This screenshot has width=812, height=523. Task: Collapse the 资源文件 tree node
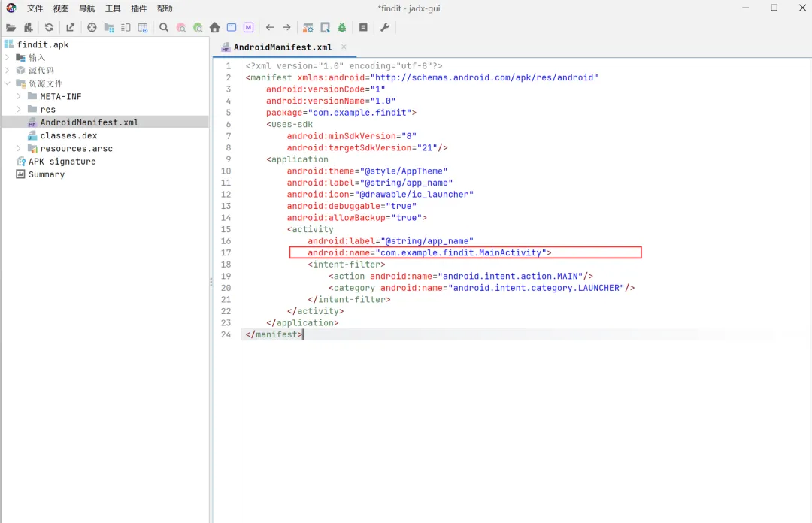[8, 83]
